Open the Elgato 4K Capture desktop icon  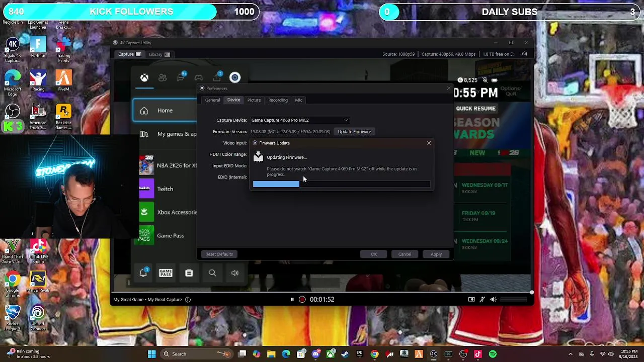pos(13,49)
